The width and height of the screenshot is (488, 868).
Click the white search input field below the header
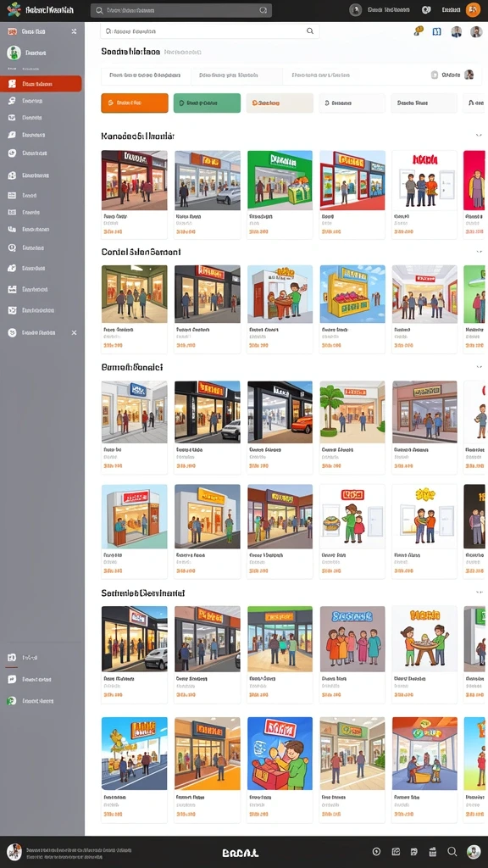coord(210,31)
